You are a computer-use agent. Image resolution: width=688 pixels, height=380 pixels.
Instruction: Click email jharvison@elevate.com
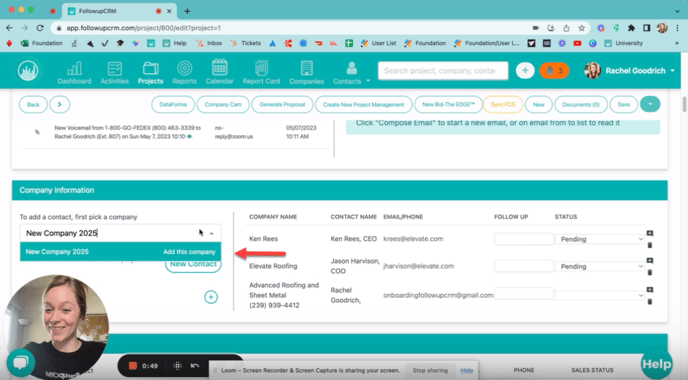(x=418, y=266)
